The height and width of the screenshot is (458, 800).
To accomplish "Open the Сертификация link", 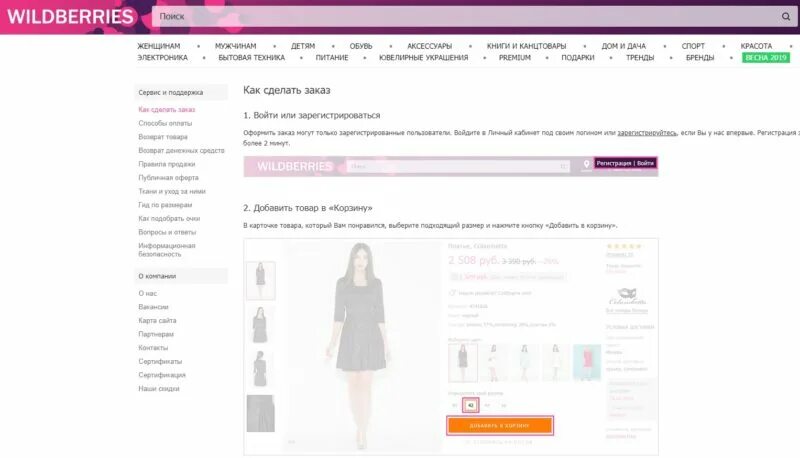I will [162, 375].
